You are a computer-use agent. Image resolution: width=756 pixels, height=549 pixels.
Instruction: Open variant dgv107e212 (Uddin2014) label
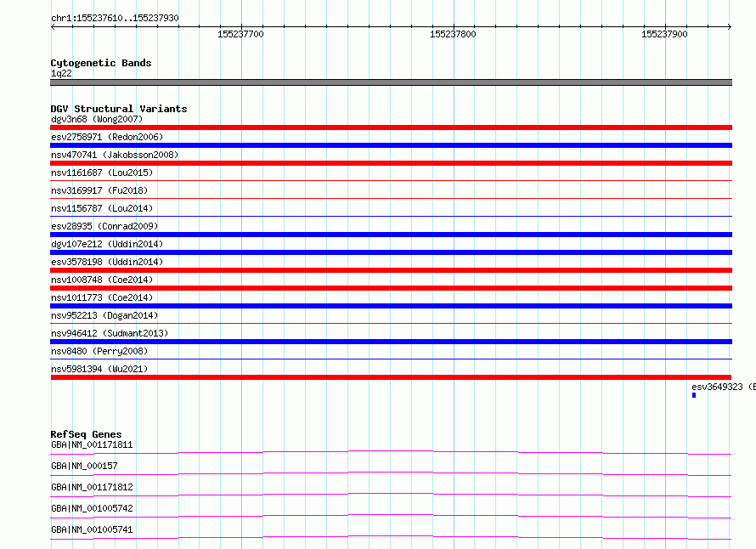(x=107, y=244)
